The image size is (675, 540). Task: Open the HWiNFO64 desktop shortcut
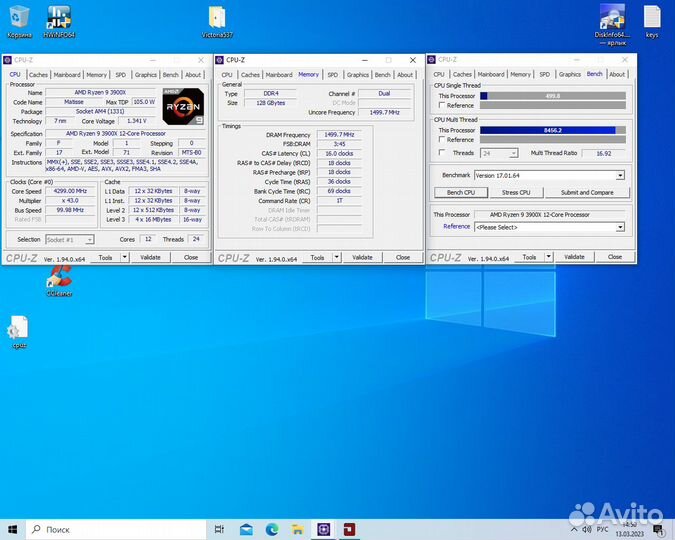[59, 22]
